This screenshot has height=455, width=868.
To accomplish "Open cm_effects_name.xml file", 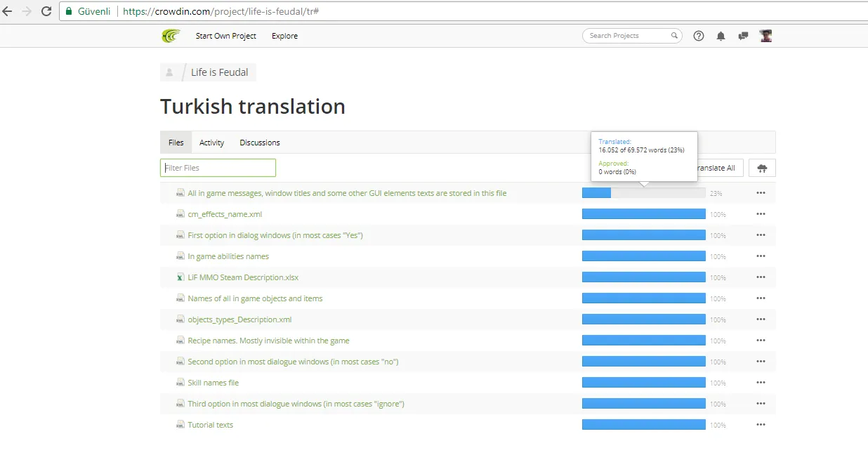I will tap(225, 214).
